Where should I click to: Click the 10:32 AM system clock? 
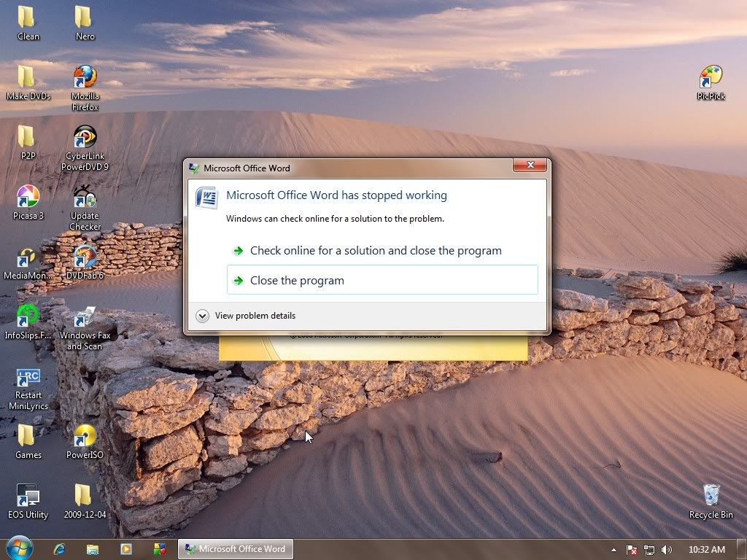tap(707, 550)
